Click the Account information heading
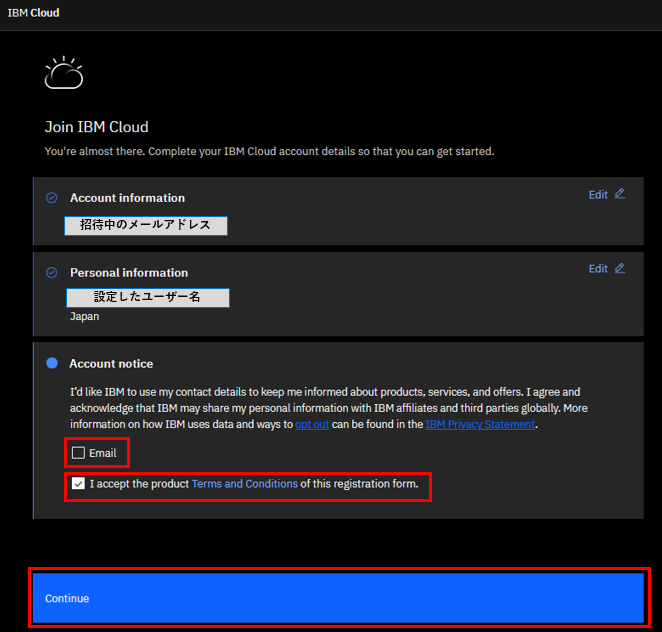 128,198
